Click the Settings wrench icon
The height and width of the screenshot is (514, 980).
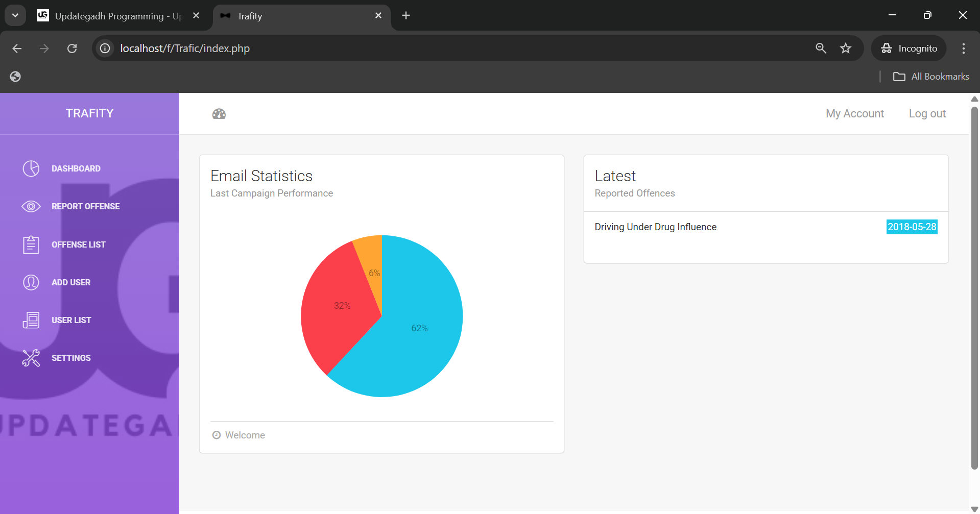(31, 358)
